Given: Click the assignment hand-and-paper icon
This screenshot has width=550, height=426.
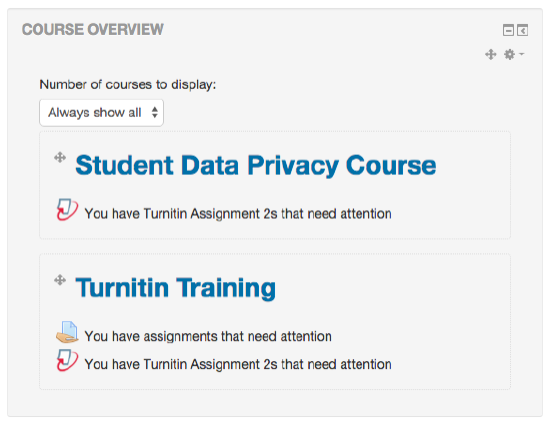Looking at the screenshot, I should point(67,332).
